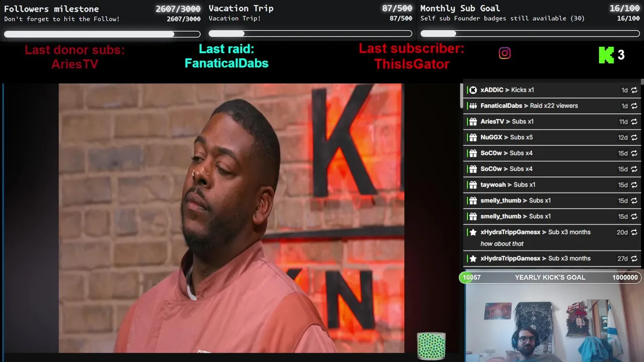The height and width of the screenshot is (362, 644).
Task: Click the gift icon in AriesTV Subs x1 row
Action: 473,122
